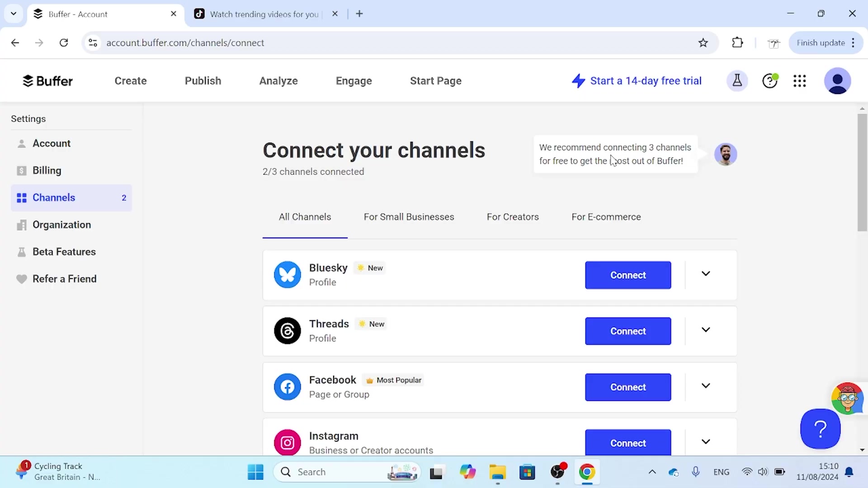
Task: Connect the Threads channel
Action: click(628, 331)
